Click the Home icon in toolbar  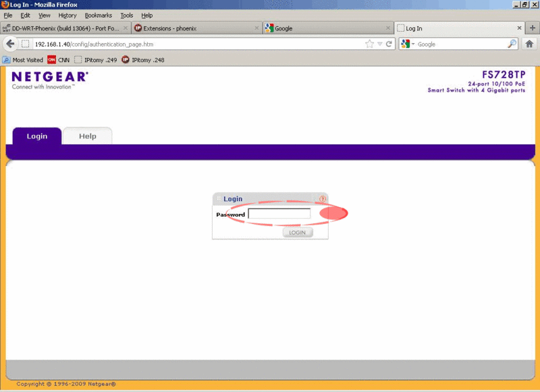click(530, 44)
